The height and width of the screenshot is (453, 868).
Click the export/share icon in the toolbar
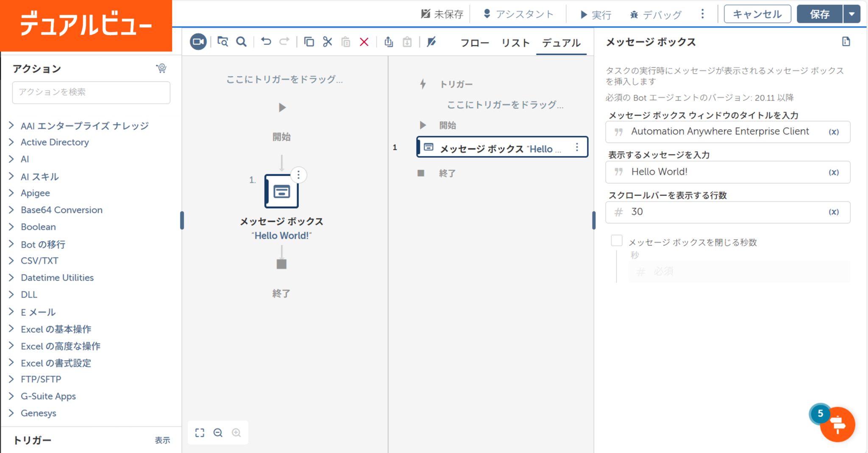(388, 42)
